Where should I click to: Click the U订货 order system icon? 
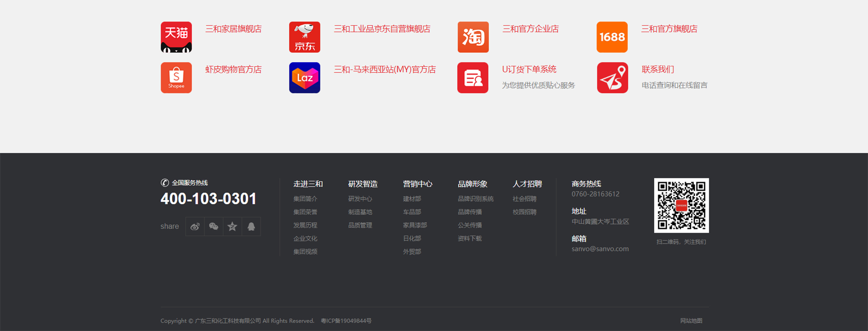(x=473, y=78)
